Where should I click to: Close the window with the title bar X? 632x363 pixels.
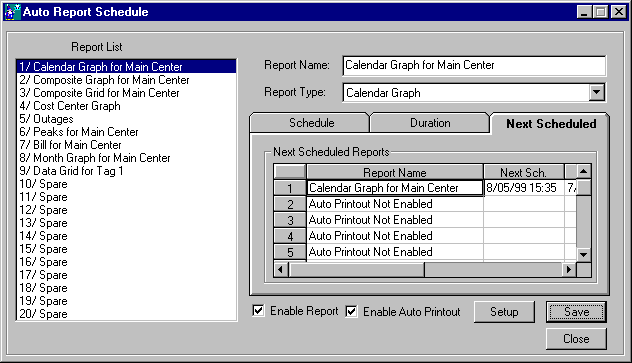618,12
